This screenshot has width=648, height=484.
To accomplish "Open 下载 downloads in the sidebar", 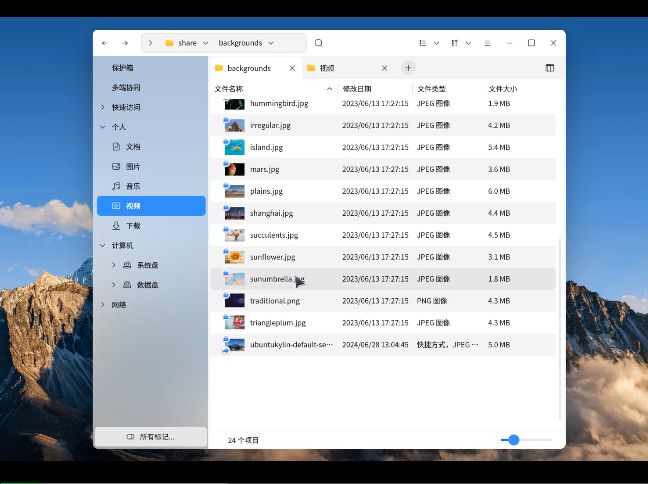I will (133, 226).
